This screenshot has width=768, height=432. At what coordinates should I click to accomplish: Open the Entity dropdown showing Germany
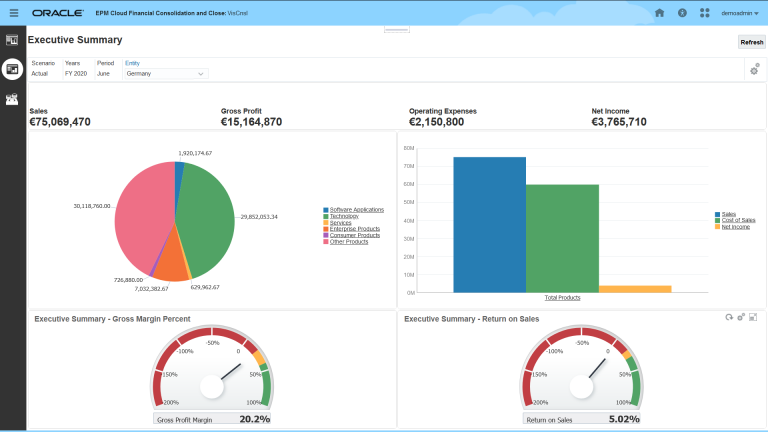point(165,73)
